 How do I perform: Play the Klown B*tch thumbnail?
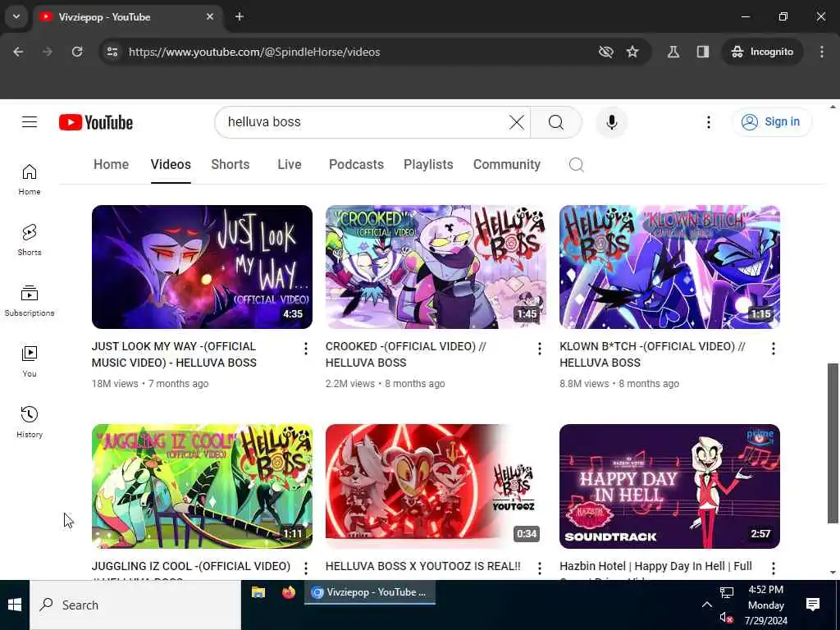[x=669, y=267]
